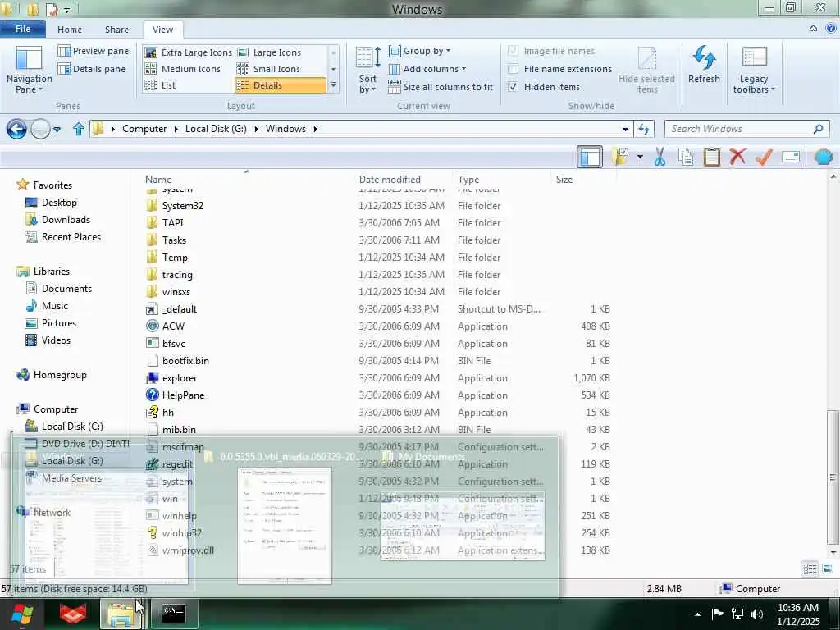Switch to details view status icon
The height and width of the screenshot is (630, 840).
[x=810, y=569]
